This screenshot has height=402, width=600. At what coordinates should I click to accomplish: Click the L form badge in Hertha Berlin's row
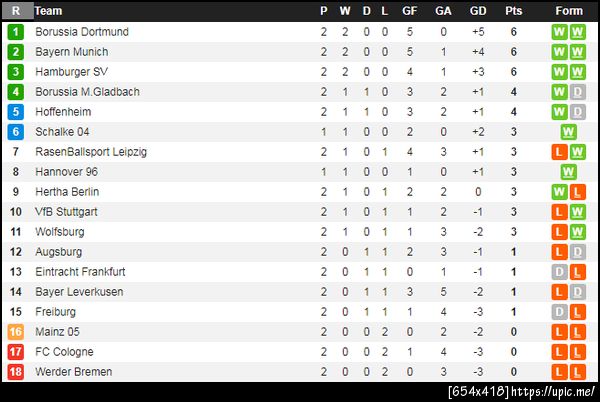point(577,192)
